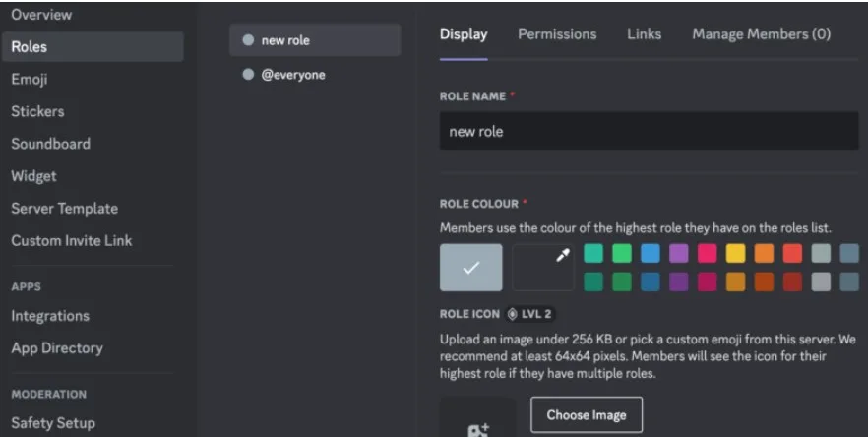Pick the bottom-row dark purple swatch

click(679, 281)
